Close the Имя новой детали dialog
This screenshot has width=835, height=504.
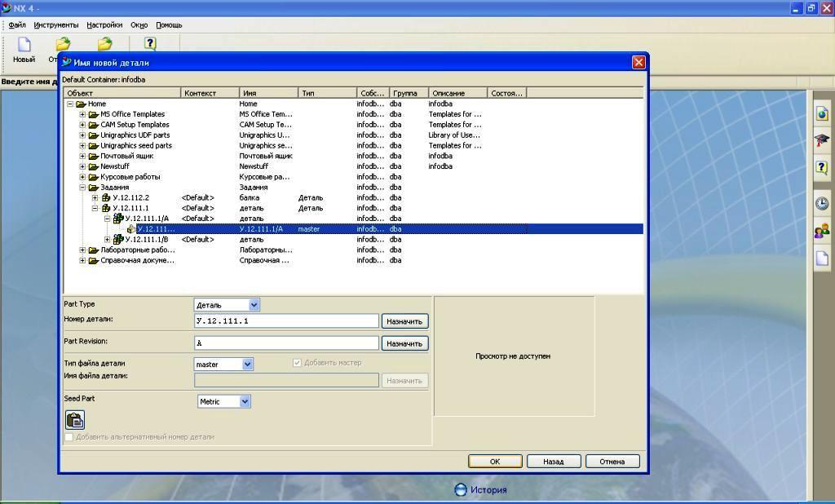[x=638, y=62]
